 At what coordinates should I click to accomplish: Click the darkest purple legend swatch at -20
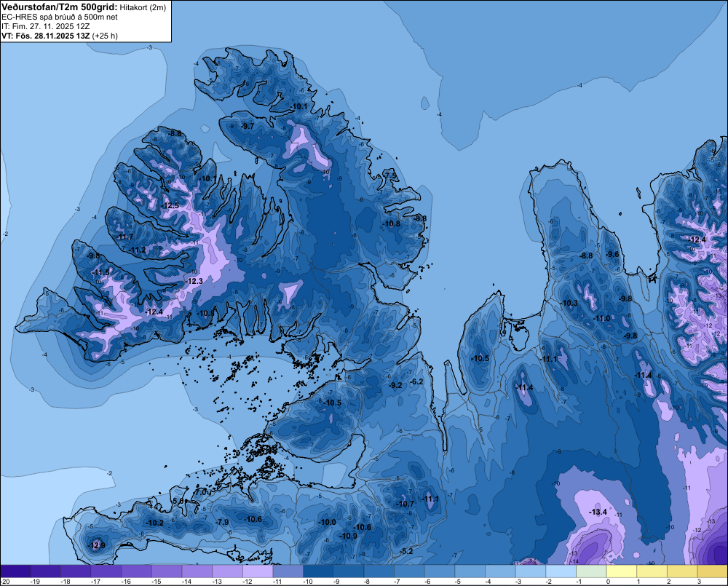[15, 571]
